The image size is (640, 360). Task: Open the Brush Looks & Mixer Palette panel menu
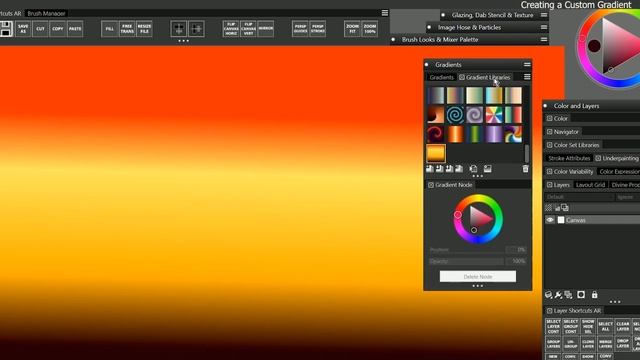tap(544, 40)
